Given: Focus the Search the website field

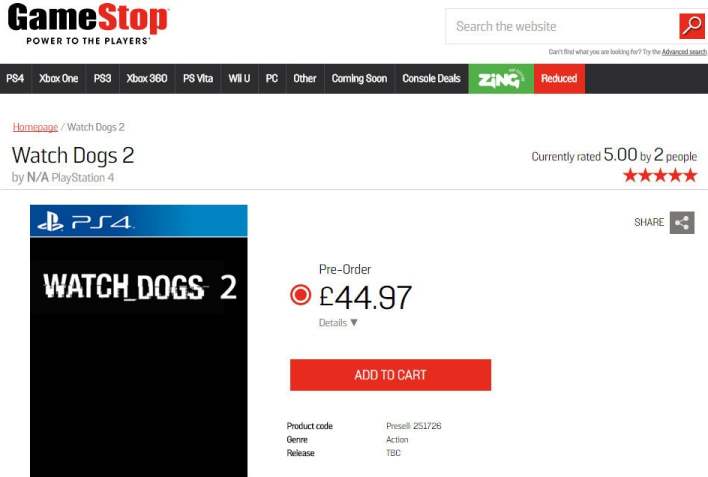Looking at the screenshot, I should [x=562, y=26].
